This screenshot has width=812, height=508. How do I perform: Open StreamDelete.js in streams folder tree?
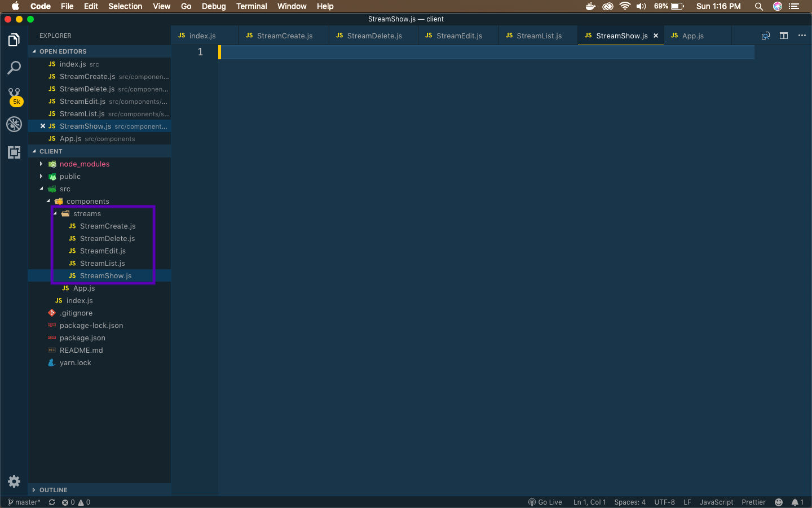click(99, 238)
